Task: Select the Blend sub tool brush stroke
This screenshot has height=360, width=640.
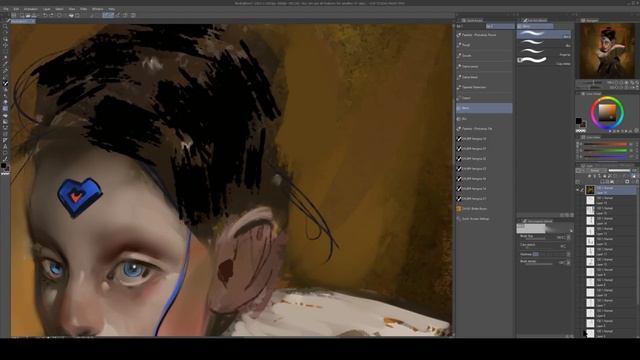Action: tap(544, 34)
